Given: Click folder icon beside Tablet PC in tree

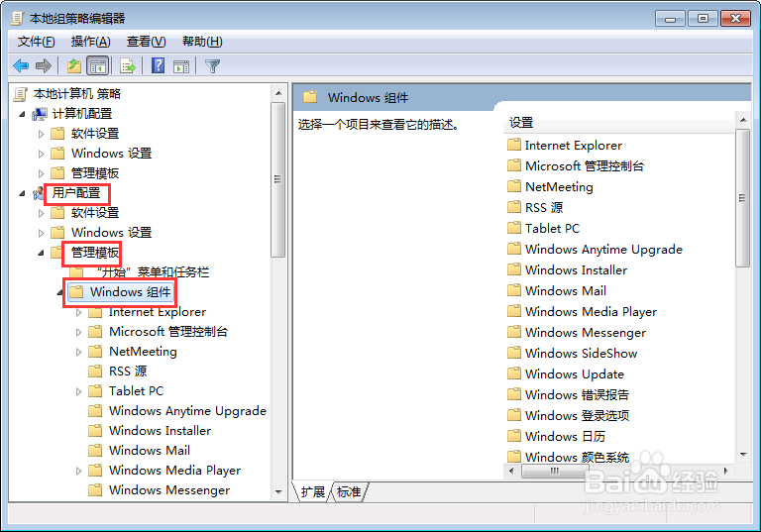Looking at the screenshot, I should coord(95,390).
